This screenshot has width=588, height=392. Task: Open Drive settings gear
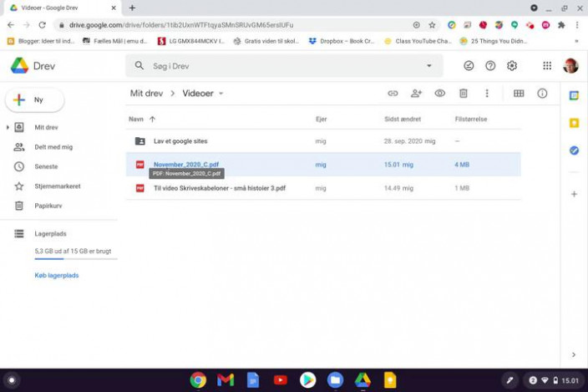click(x=512, y=66)
